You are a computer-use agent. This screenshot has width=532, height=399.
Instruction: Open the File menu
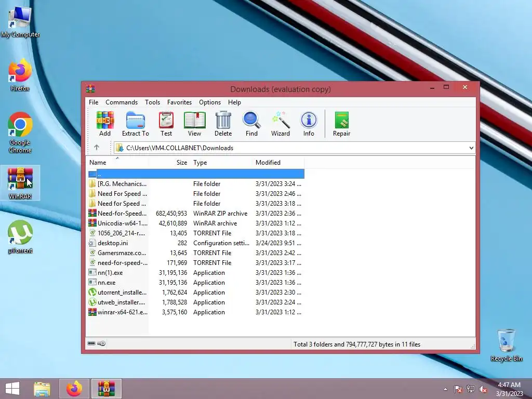click(x=94, y=102)
